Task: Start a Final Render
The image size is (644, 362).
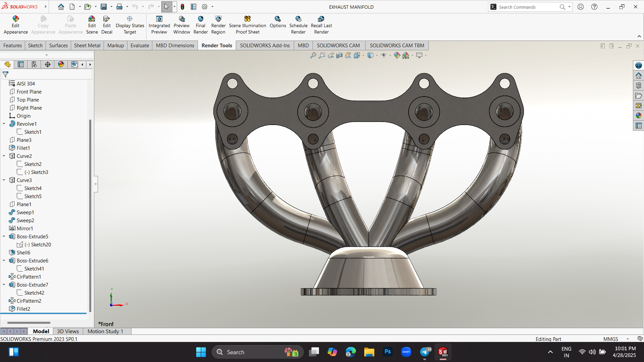Action: point(201,25)
